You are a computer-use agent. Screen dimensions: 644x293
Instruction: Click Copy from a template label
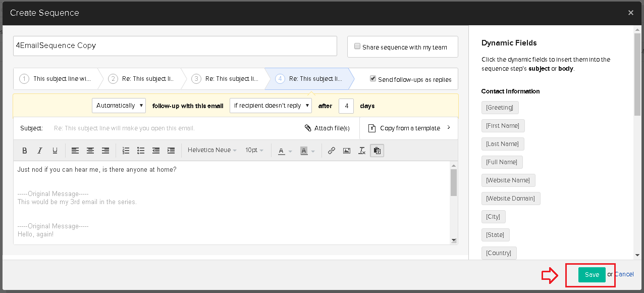[410, 128]
